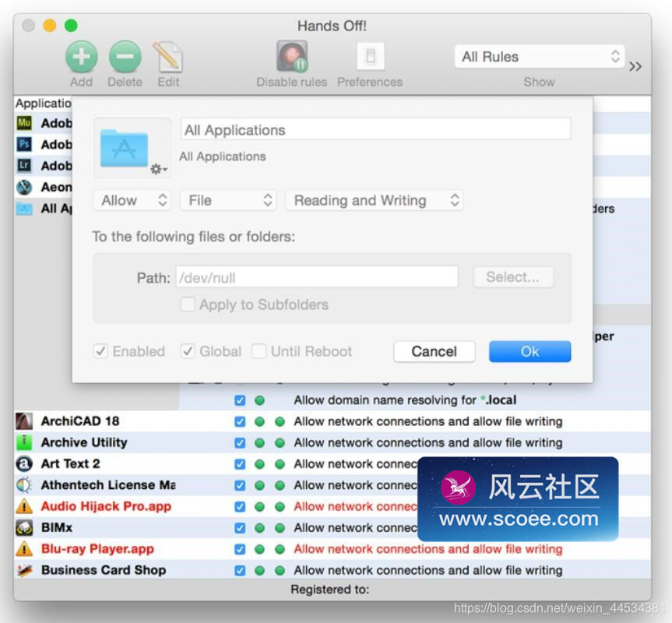Select the Athentech License Ma row name
The width and height of the screenshot is (672, 623).
click(108, 485)
